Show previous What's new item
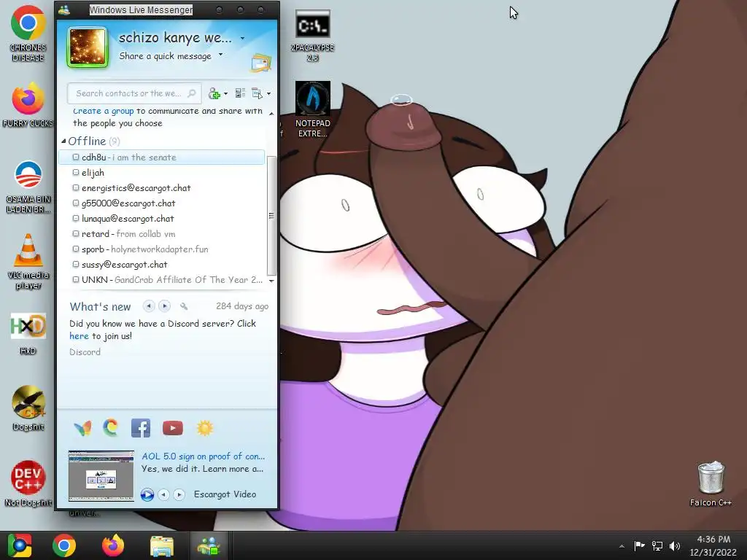Viewport: 747px width, 560px height. [x=149, y=306]
